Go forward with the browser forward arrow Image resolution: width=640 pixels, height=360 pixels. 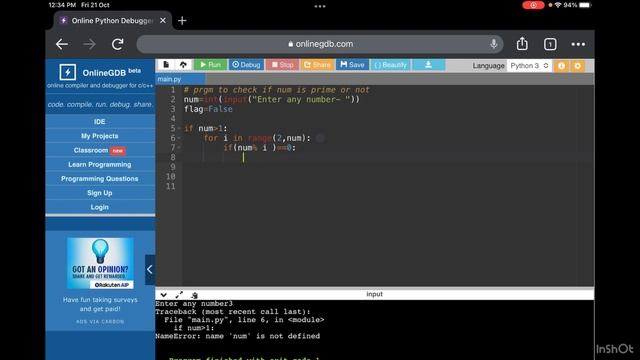(x=89, y=44)
